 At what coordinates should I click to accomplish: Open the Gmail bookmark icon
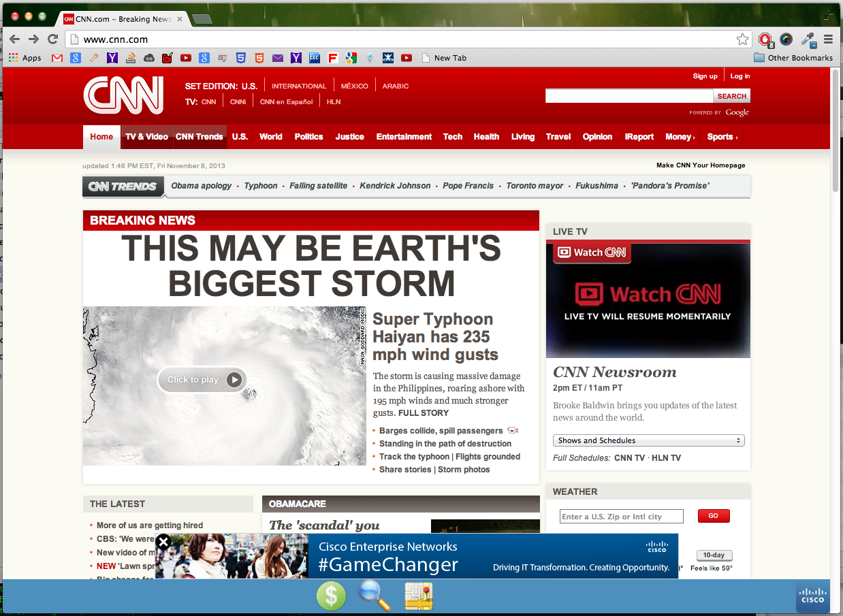coord(57,58)
